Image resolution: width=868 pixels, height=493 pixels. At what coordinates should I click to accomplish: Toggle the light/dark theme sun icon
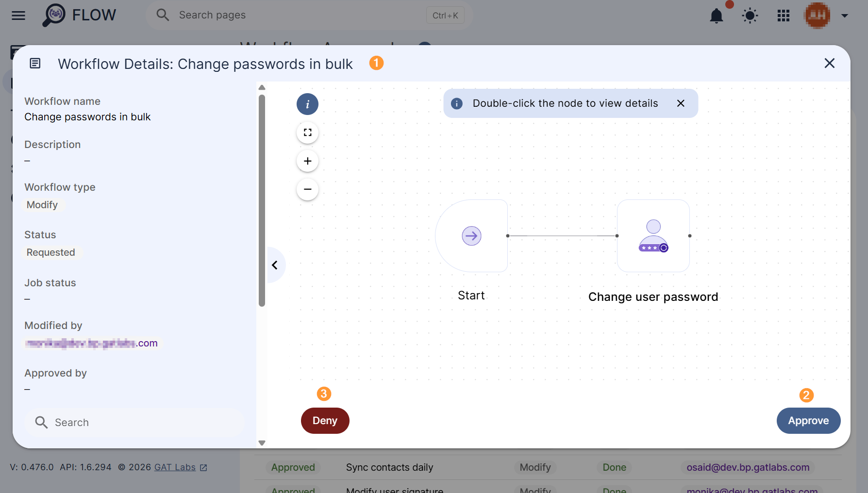(750, 16)
